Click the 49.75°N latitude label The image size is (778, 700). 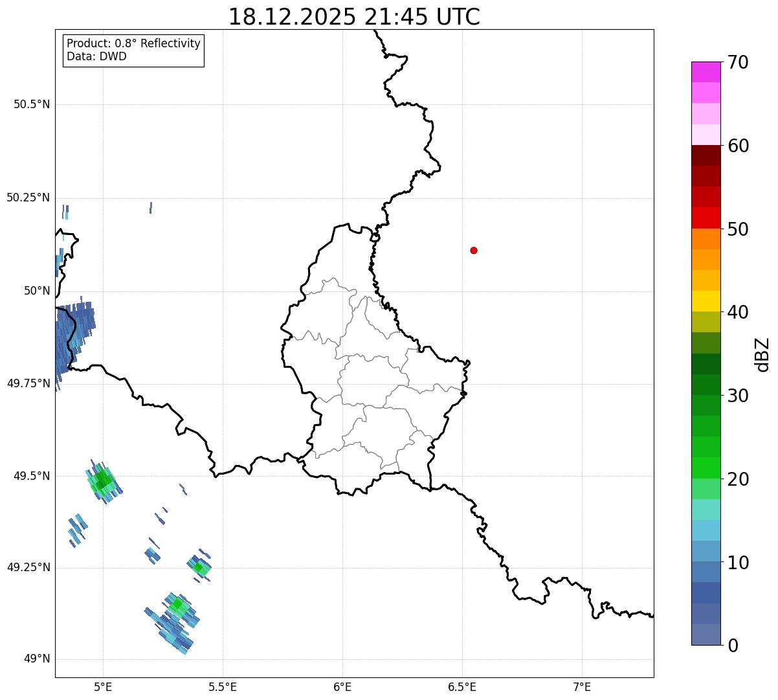(x=28, y=383)
